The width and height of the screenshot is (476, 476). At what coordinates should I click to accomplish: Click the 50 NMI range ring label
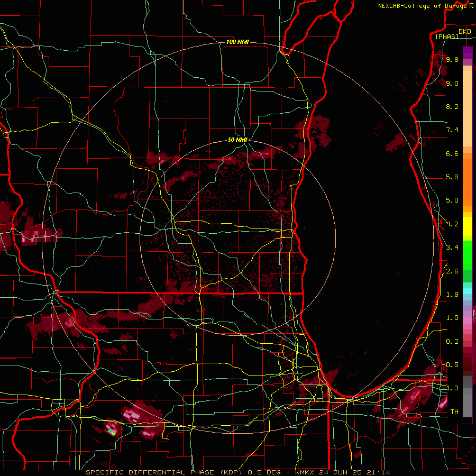pos(237,140)
